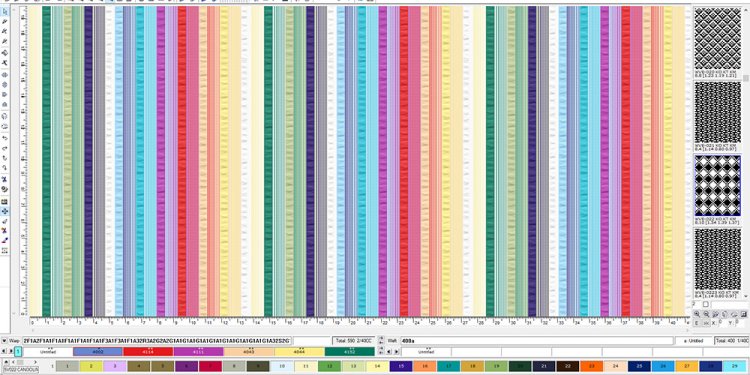Pick palette color 11 cream
Image resolution: width=750 pixels, height=375 pixels.
click(x=305, y=366)
